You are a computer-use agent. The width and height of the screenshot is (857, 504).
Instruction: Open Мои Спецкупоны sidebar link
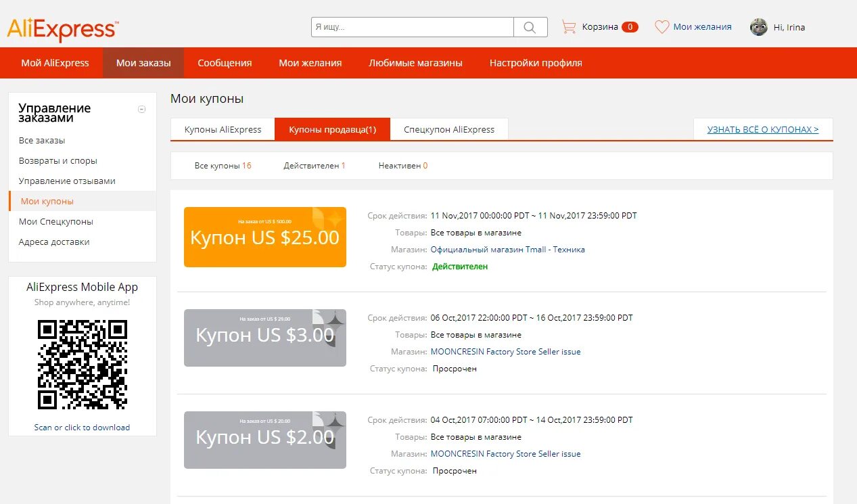[56, 222]
